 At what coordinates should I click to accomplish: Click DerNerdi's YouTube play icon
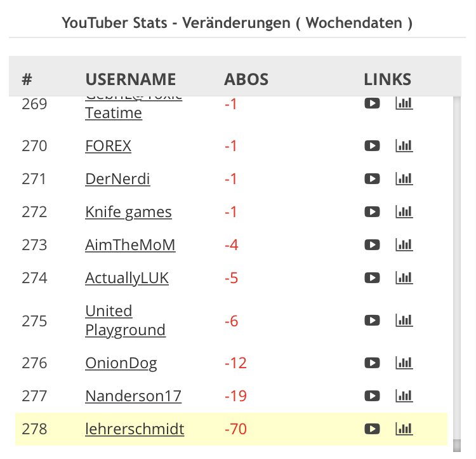372,179
